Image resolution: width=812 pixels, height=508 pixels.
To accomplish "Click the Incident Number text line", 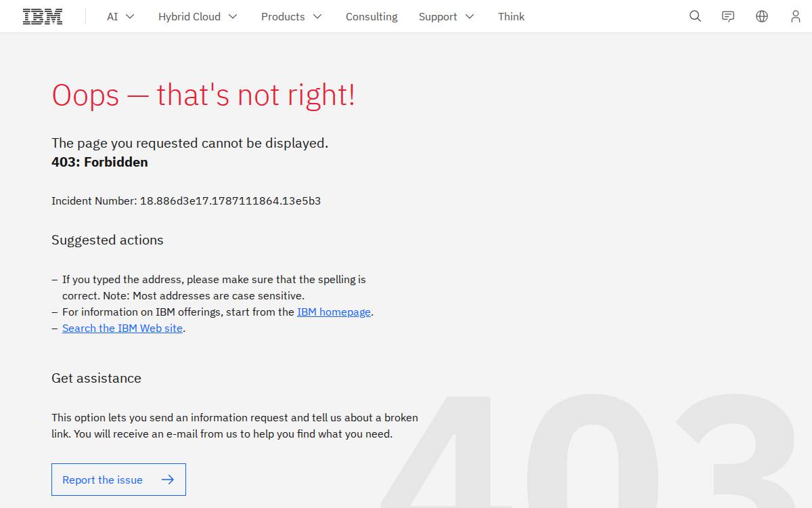I will [x=186, y=200].
